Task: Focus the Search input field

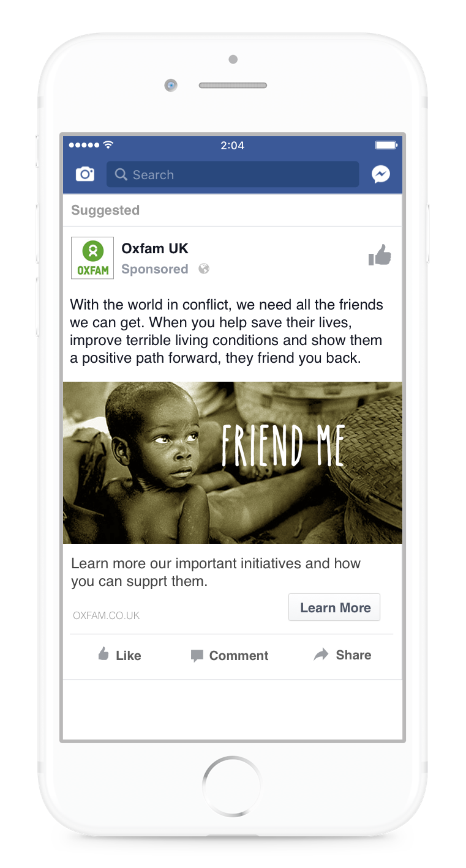Action: point(233,174)
